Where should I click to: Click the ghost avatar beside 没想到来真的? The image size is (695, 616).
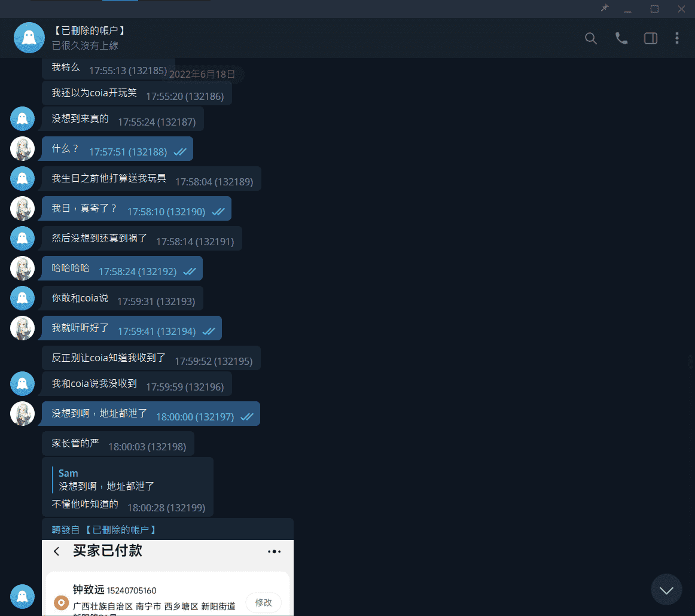[x=22, y=119]
